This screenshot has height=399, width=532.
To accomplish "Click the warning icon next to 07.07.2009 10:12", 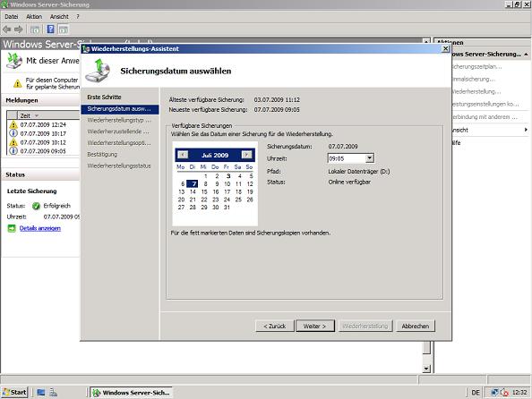I will point(13,142).
